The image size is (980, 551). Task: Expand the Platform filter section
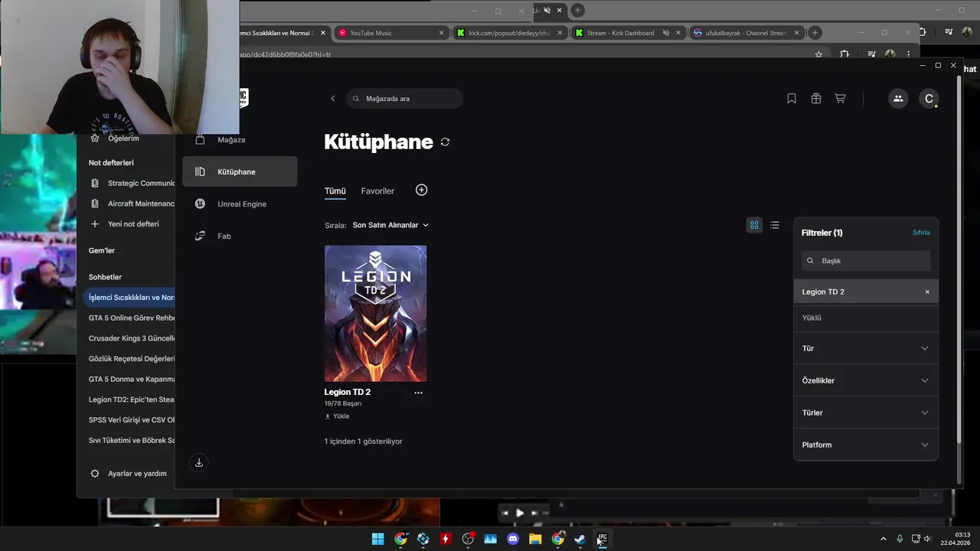(x=866, y=445)
